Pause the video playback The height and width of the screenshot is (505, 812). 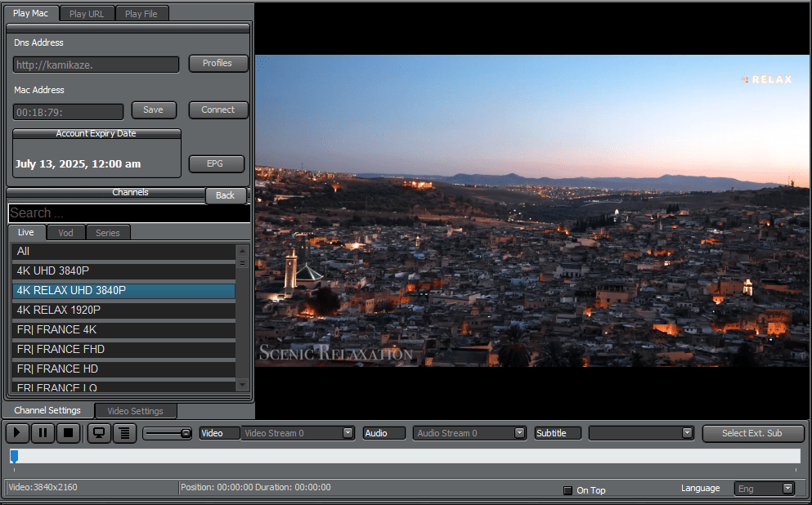click(43, 433)
